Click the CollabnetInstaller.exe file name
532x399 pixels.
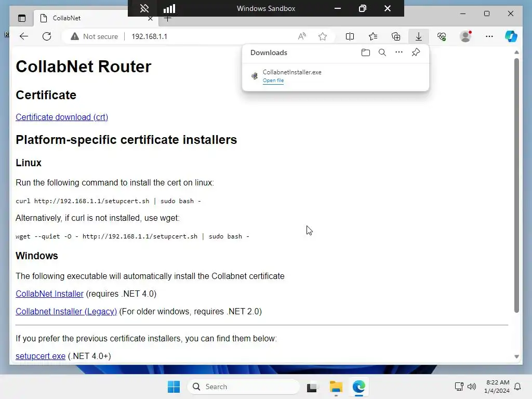click(x=292, y=72)
